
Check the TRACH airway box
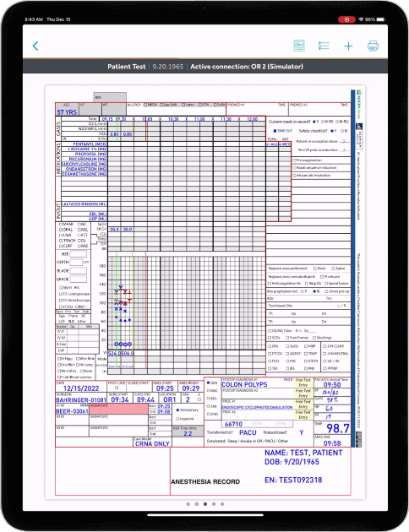61,241
